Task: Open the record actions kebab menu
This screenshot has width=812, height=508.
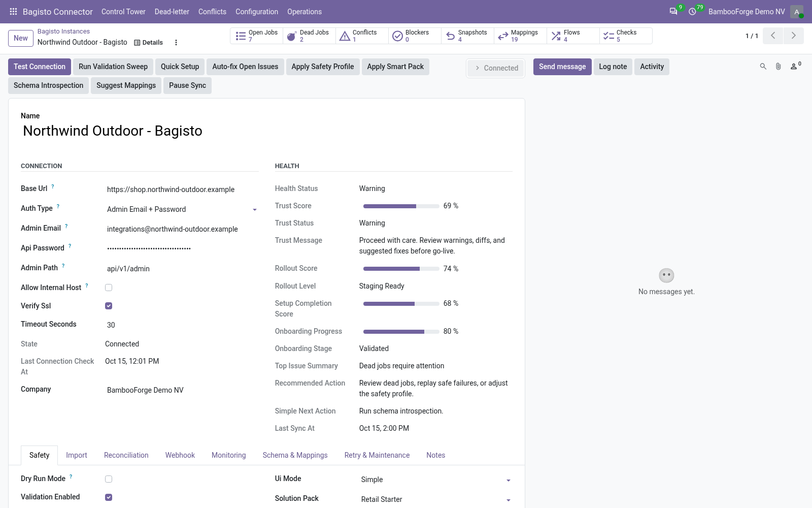Action: tap(176, 43)
